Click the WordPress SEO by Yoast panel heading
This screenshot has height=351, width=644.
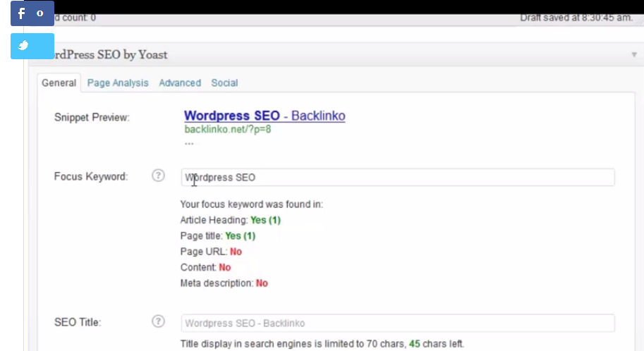111,54
